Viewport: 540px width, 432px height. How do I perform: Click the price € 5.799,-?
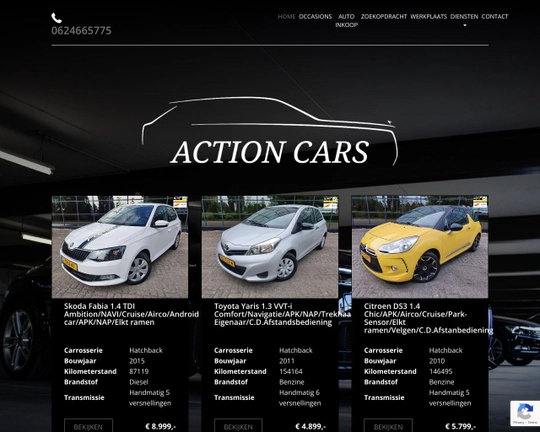tap(460, 426)
